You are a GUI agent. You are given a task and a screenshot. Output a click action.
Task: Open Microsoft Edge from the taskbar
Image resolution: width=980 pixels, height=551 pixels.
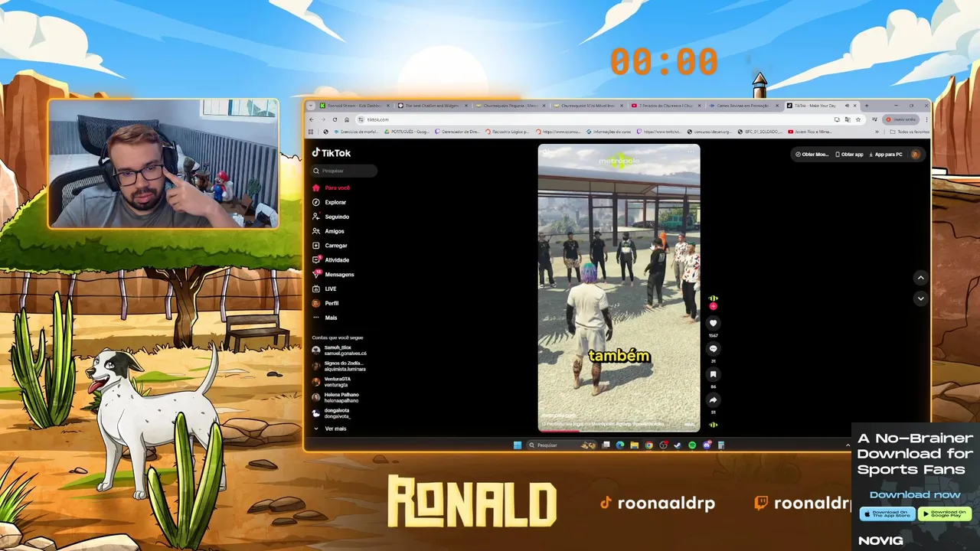[x=620, y=445]
